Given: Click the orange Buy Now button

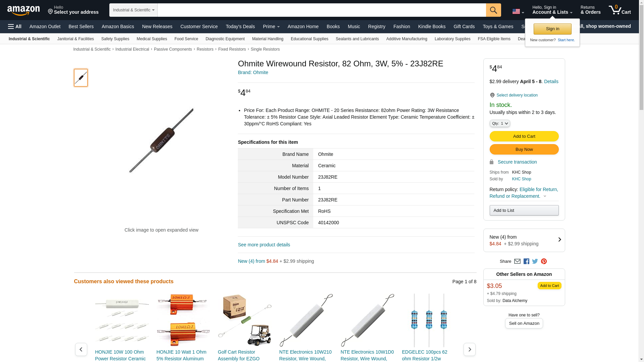Looking at the screenshot, I should (x=524, y=149).
